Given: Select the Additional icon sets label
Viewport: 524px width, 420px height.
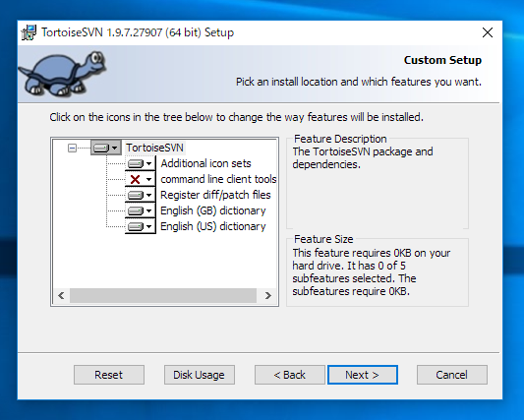Looking at the screenshot, I should [x=205, y=163].
